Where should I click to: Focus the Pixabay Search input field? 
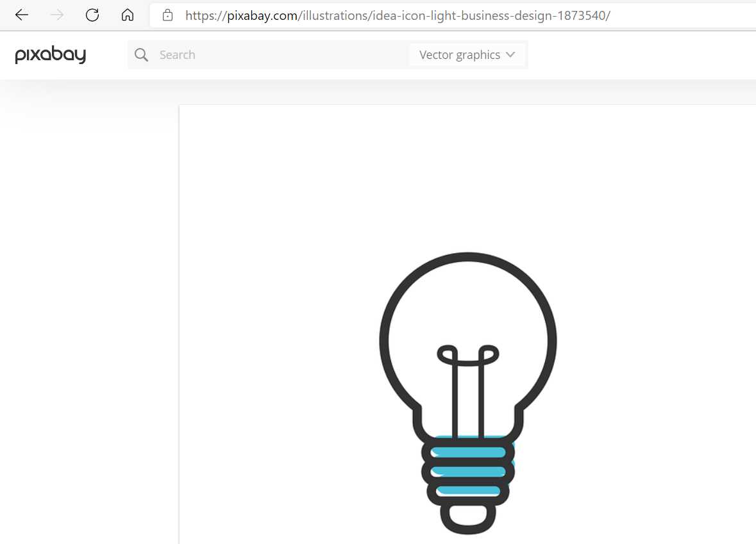click(280, 55)
